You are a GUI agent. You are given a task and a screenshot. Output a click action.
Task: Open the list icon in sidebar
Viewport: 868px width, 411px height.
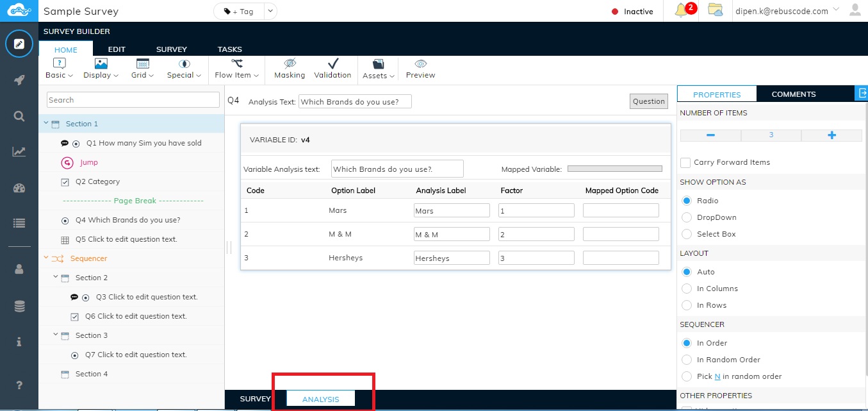click(x=19, y=224)
